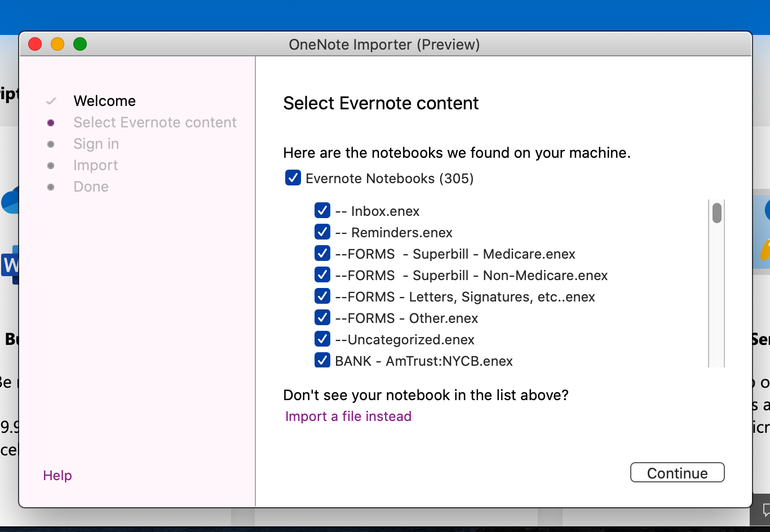Uncheck the BANK - AmTrust:NYCB.enex checkbox
Image resolution: width=770 pixels, height=532 pixels.
click(x=322, y=360)
